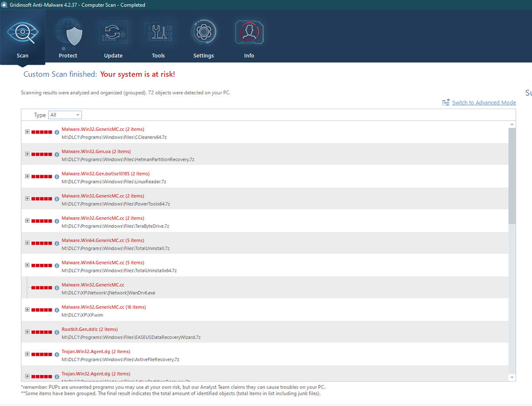Expand the LinuxReader.7z detection group

[27, 176]
